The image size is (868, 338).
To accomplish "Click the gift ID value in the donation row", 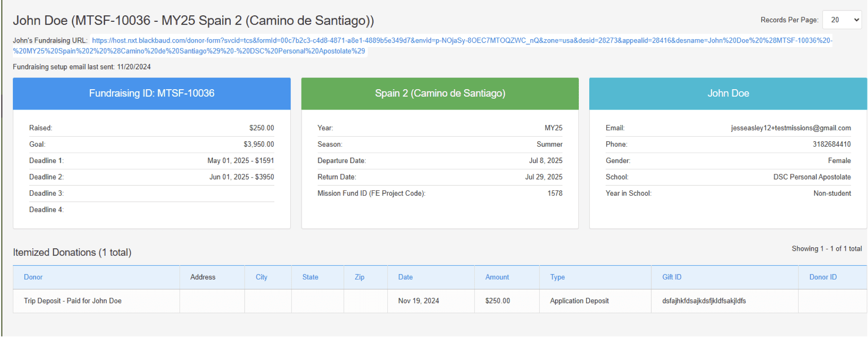I will click(704, 301).
